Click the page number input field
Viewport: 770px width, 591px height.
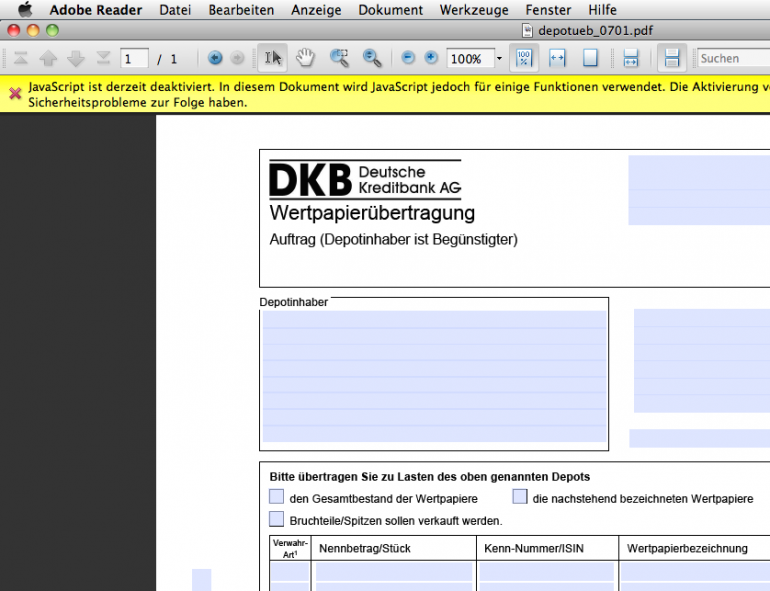tap(134, 59)
